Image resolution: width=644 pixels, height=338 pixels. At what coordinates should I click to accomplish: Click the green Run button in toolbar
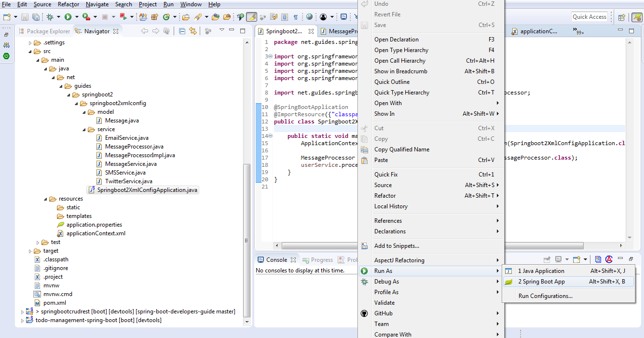click(x=68, y=17)
